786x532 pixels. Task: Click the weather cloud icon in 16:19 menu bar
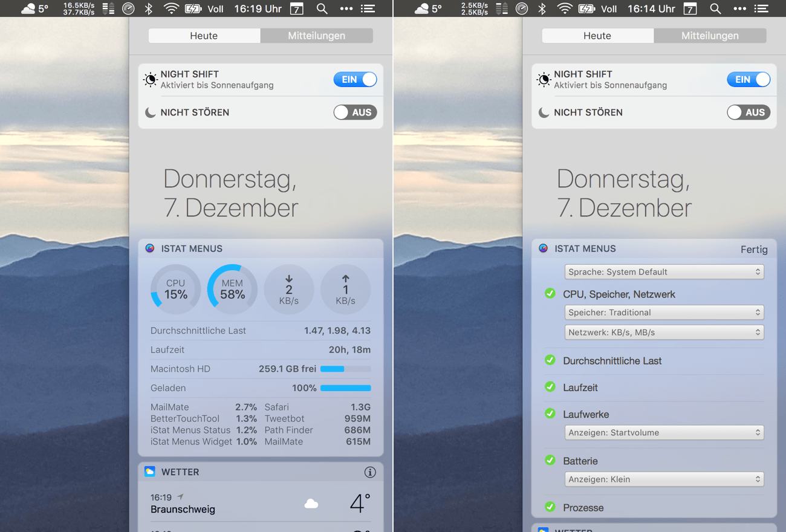click(28, 8)
